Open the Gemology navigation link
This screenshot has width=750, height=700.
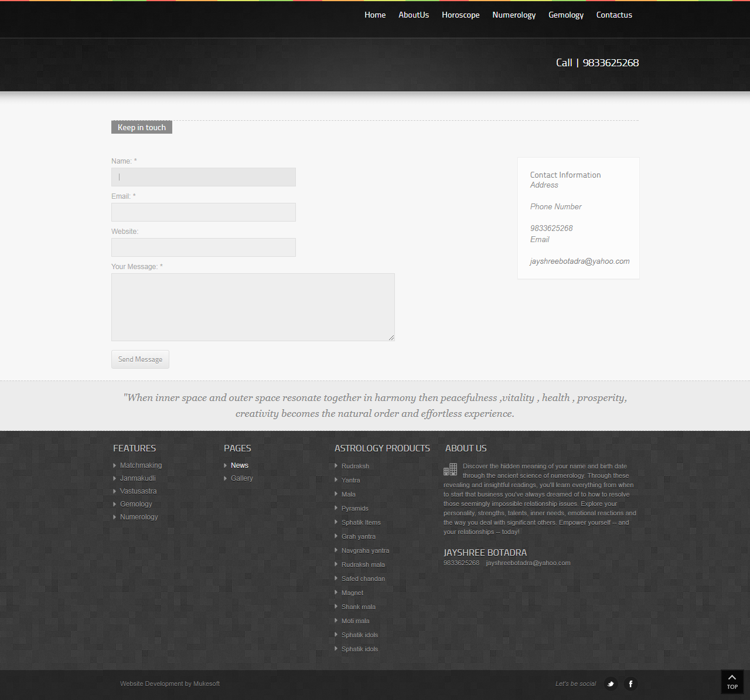pos(565,15)
